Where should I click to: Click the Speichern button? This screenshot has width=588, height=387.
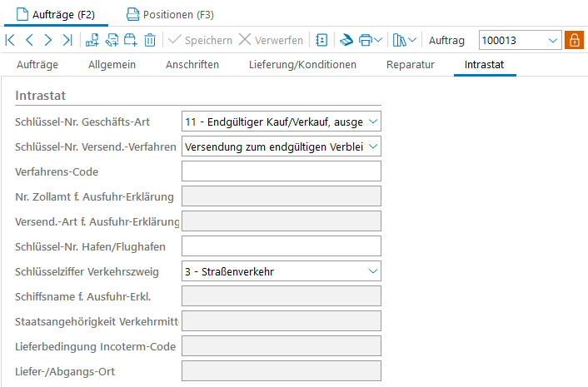[x=200, y=40]
